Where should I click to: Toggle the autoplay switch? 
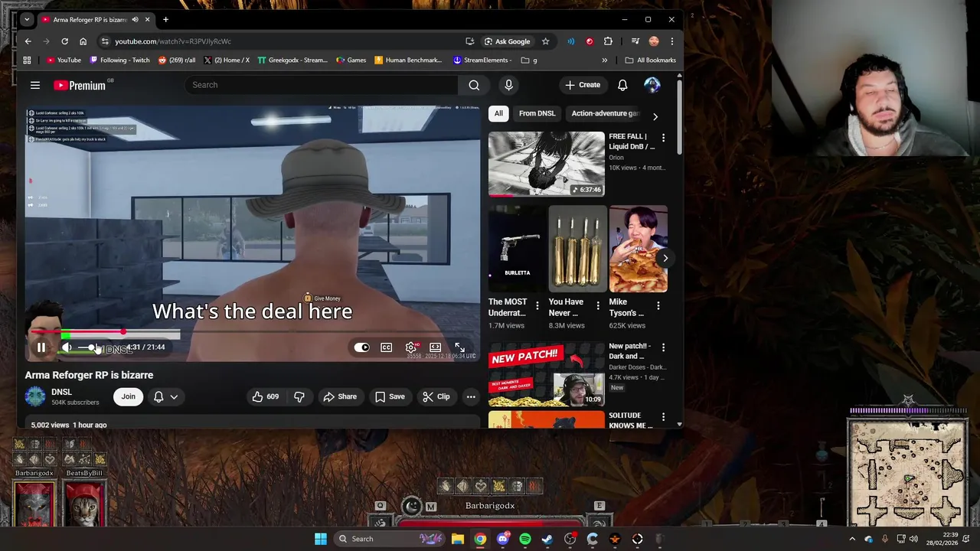click(361, 347)
